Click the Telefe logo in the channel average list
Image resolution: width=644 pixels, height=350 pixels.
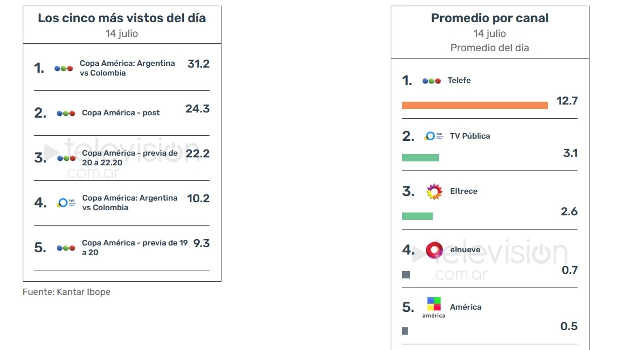pyautogui.click(x=432, y=81)
